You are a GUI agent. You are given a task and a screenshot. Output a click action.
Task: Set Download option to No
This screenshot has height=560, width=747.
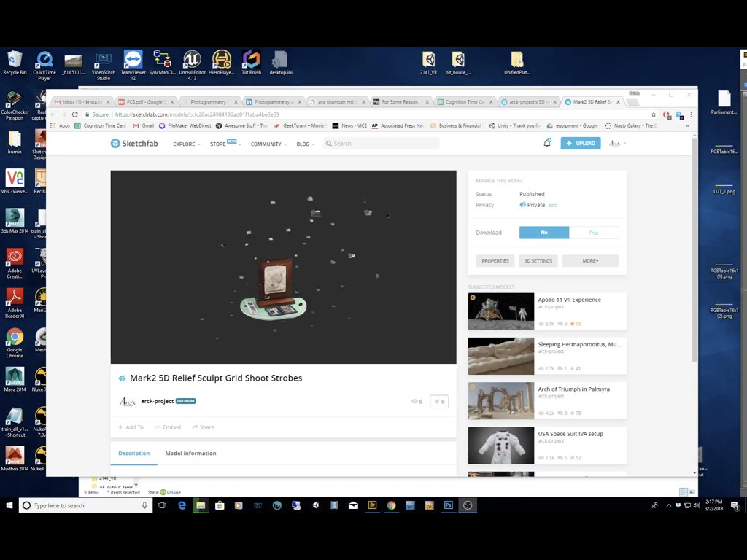[544, 233]
